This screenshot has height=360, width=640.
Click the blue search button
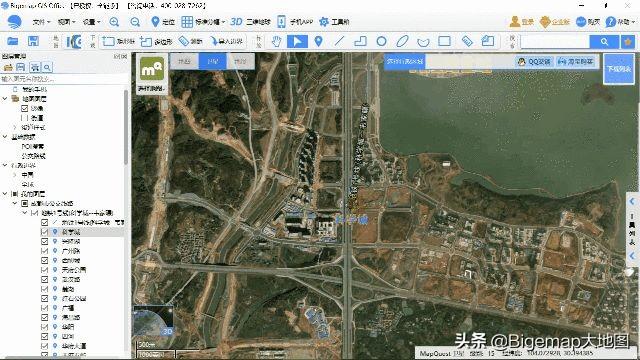click(604, 41)
